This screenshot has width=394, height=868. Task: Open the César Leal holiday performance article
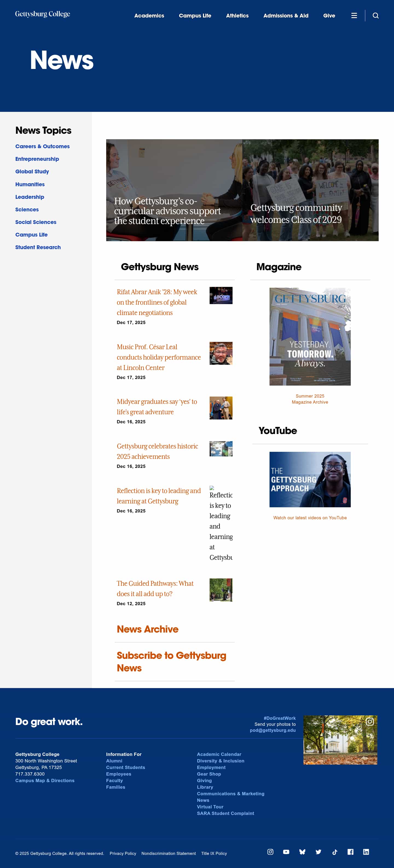(159, 357)
